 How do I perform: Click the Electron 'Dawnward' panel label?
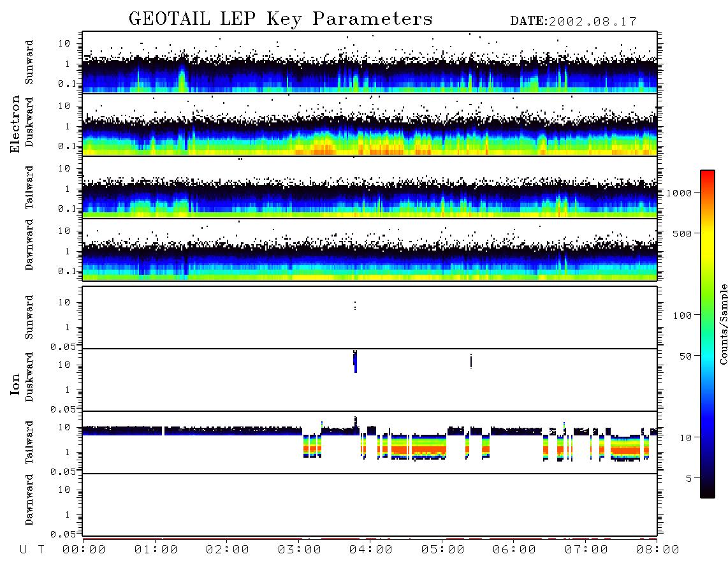coord(29,245)
